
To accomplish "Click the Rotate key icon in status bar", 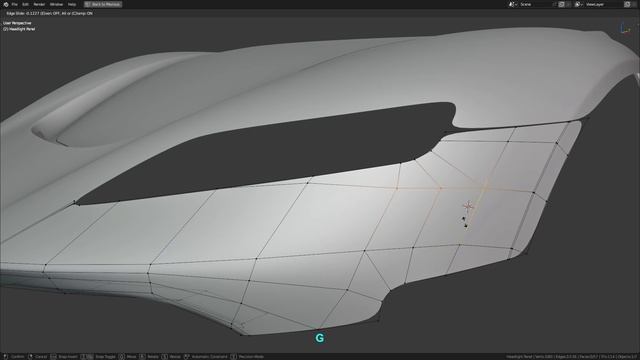I will click(x=142, y=356).
